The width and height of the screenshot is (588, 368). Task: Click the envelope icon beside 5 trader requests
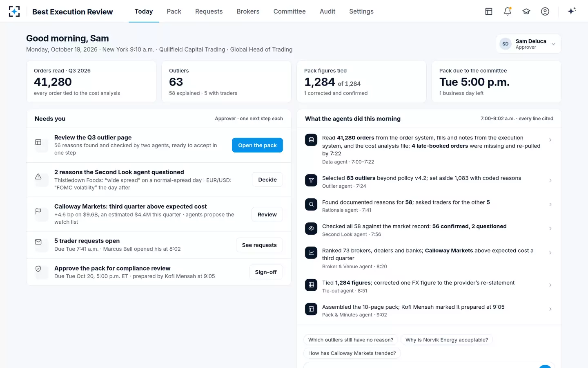coord(38,242)
